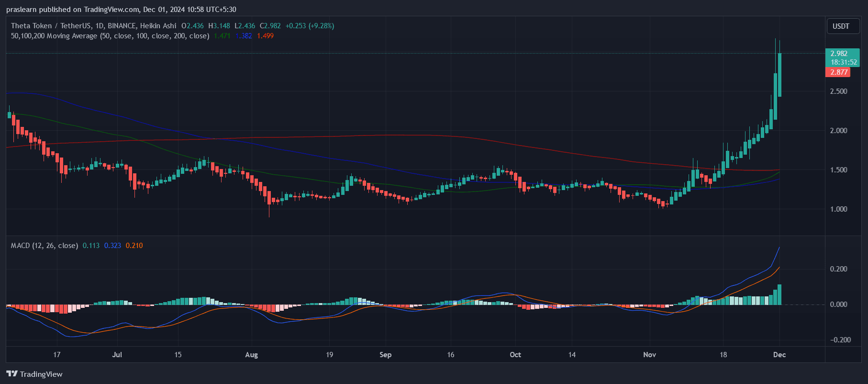Select the MACD (12, 26, close) indicator label
Image resolution: width=868 pixels, height=384 pixels.
pyautogui.click(x=45, y=246)
